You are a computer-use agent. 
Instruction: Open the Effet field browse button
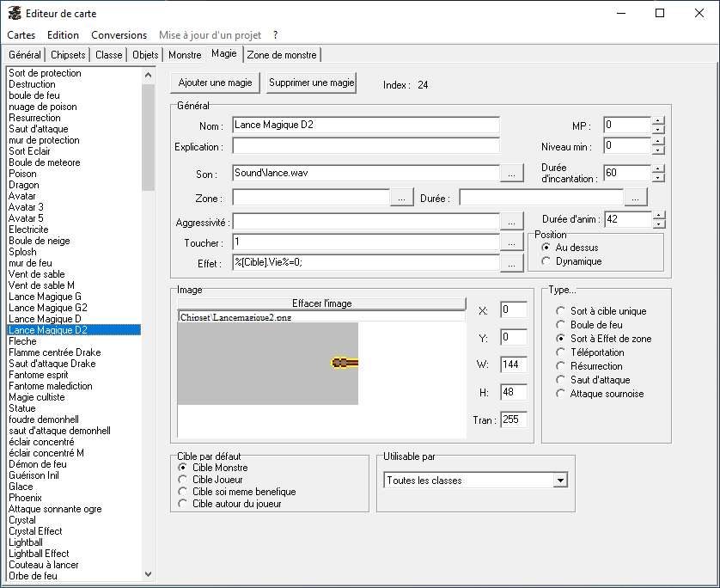511,264
